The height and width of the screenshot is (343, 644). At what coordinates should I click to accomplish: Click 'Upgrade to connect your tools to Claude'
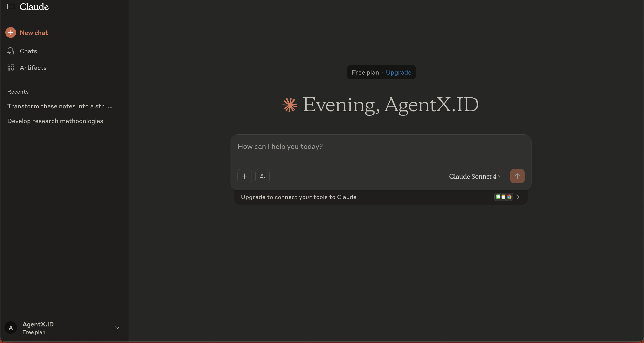[299, 197]
